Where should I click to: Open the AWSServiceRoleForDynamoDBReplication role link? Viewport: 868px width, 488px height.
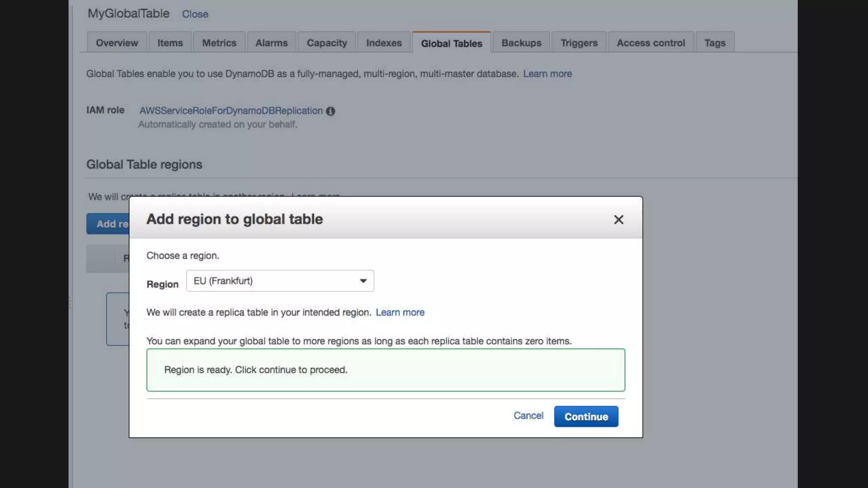231,111
